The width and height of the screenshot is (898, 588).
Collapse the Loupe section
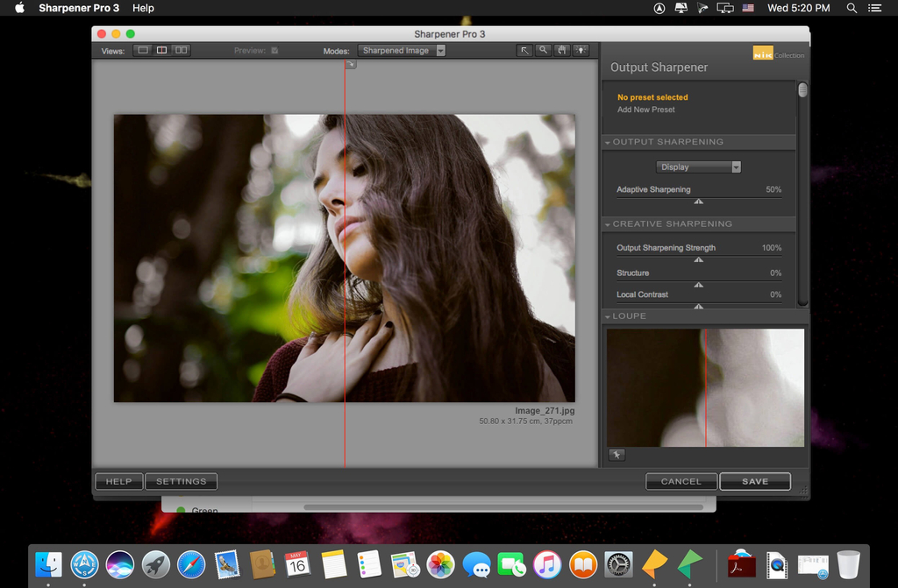click(x=607, y=316)
